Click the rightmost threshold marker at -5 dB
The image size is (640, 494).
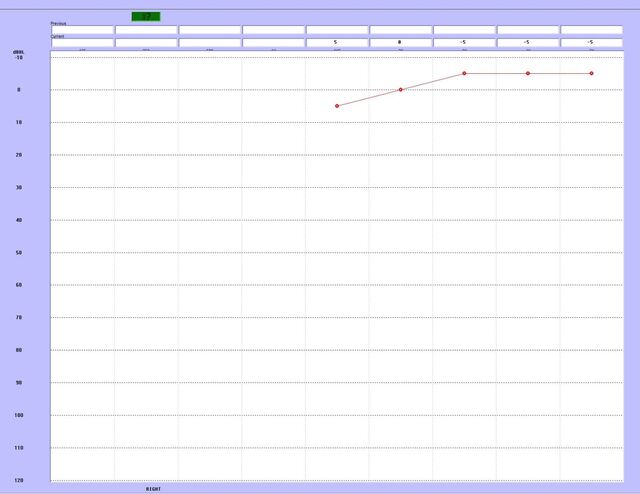click(591, 73)
